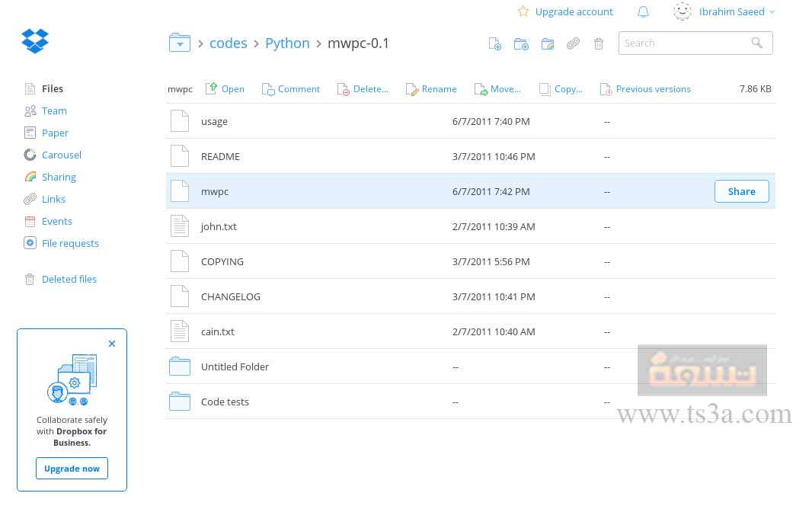This screenshot has width=812, height=509.
Task: Click the smiley avatar icon
Action: click(x=683, y=11)
